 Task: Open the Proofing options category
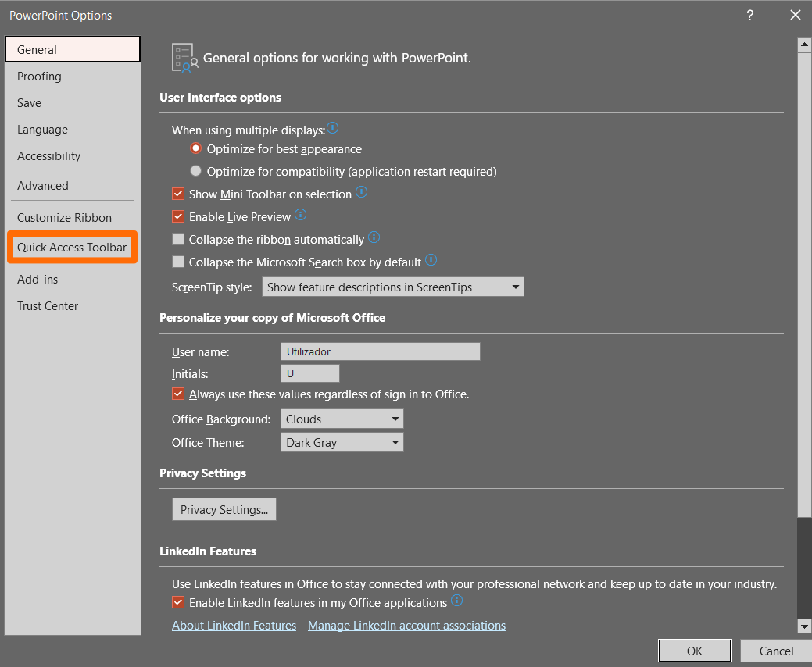tap(39, 77)
